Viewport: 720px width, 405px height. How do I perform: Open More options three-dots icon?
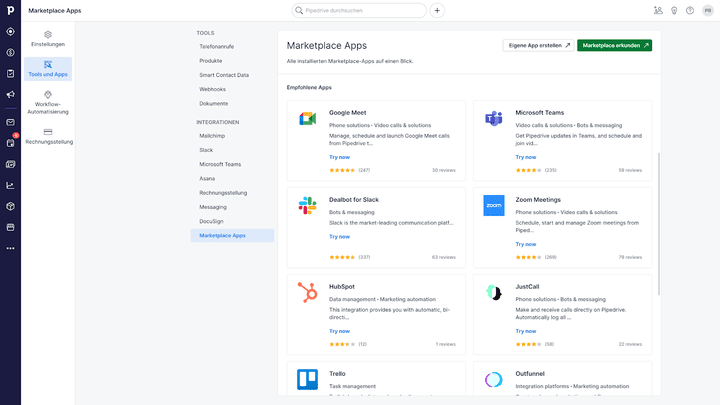pos(10,248)
